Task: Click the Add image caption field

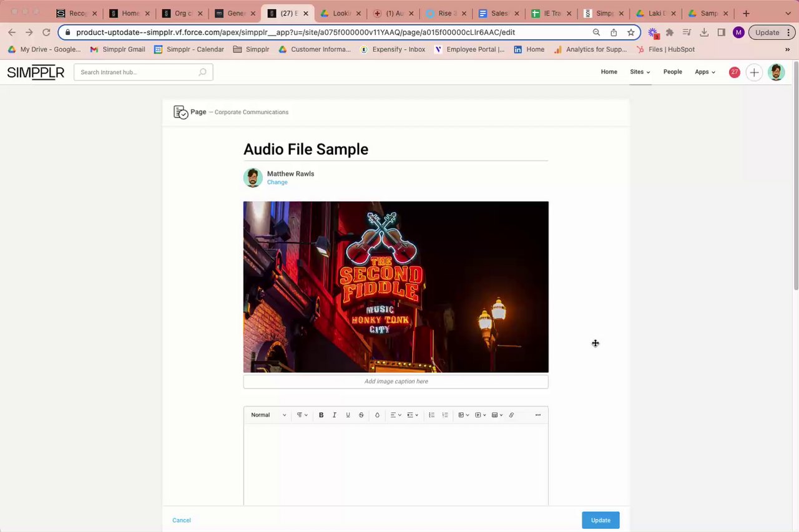Action: coord(396,381)
